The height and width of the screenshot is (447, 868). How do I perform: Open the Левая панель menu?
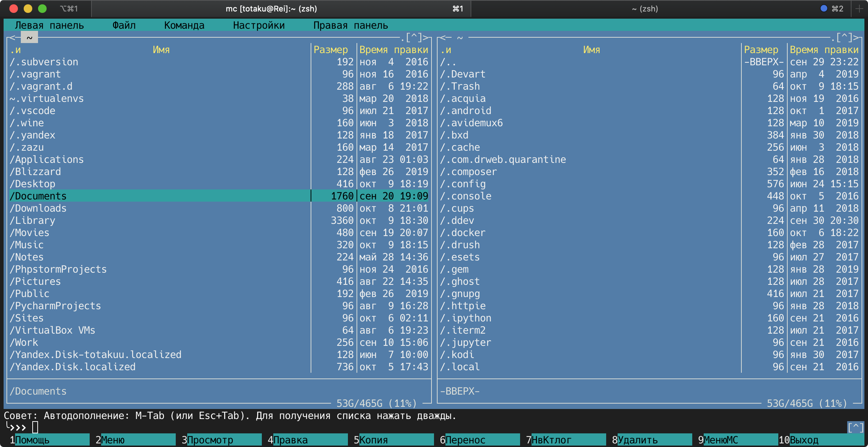coord(49,25)
